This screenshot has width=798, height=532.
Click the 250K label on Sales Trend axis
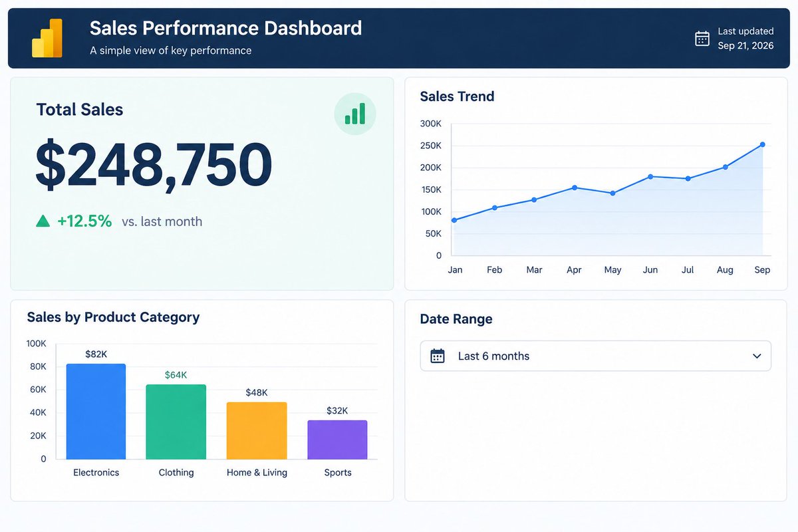pyautogui.click(x=431, y=146)
